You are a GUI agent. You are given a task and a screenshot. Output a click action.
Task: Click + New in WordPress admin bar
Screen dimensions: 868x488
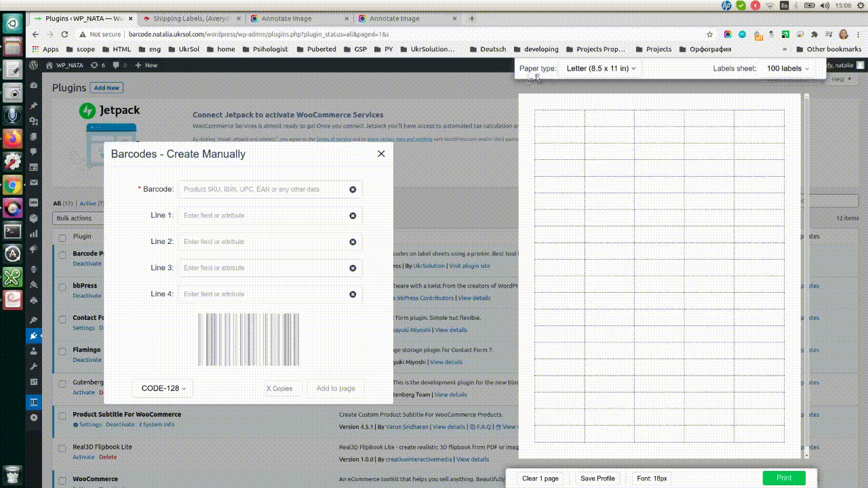tap(146, 65)
